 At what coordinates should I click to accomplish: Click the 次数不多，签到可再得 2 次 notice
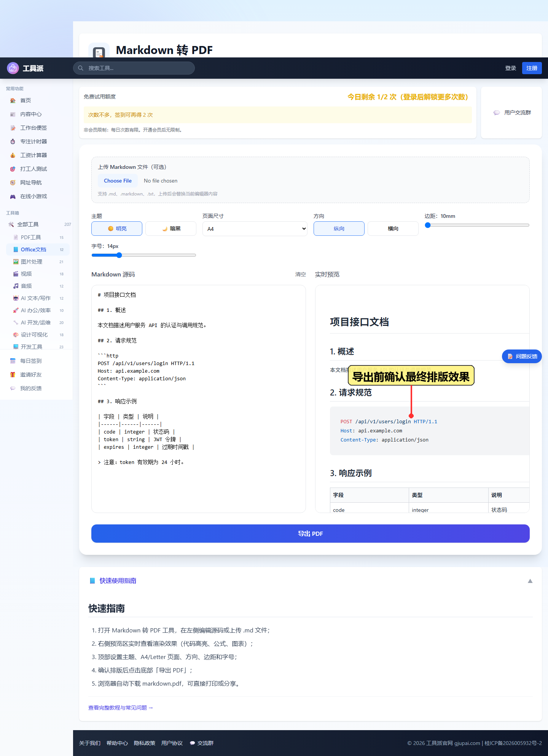pos(278,115)
